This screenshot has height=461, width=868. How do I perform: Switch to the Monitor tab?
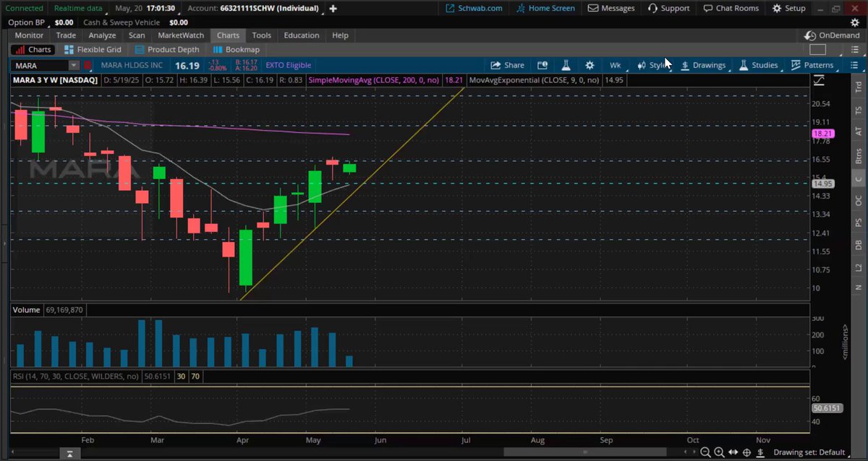point(29,35)
